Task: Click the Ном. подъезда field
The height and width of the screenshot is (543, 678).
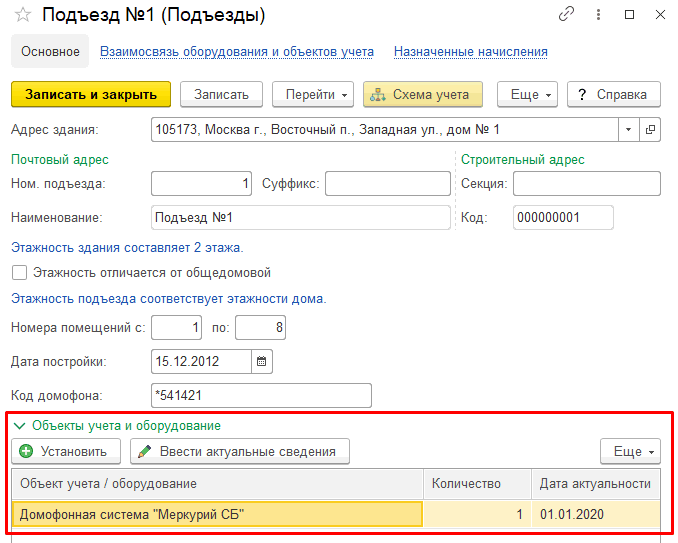Action: pos(201,183)
